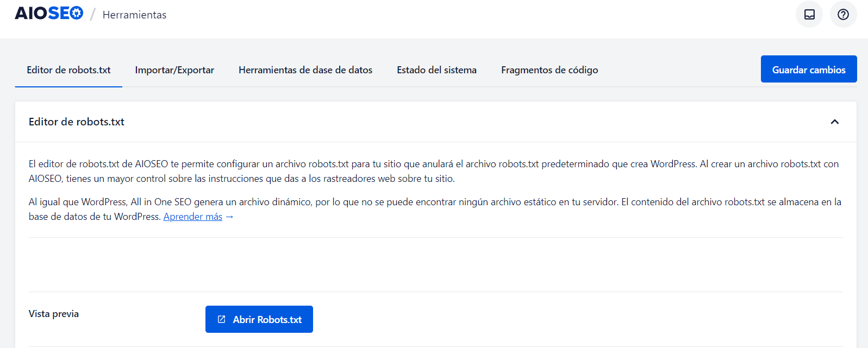868x348 pixels.
Task: Click the slash separator before Herramientas
Action: point(92,15)
